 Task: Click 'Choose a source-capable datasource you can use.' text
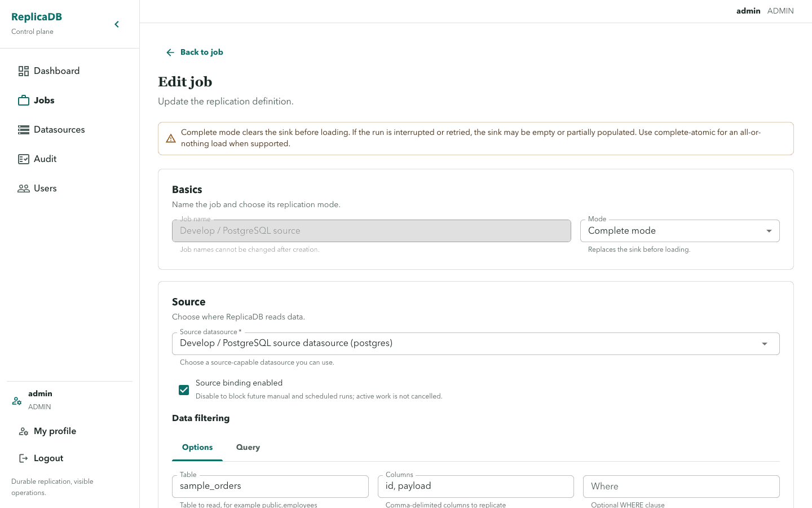tap(257, 362)
